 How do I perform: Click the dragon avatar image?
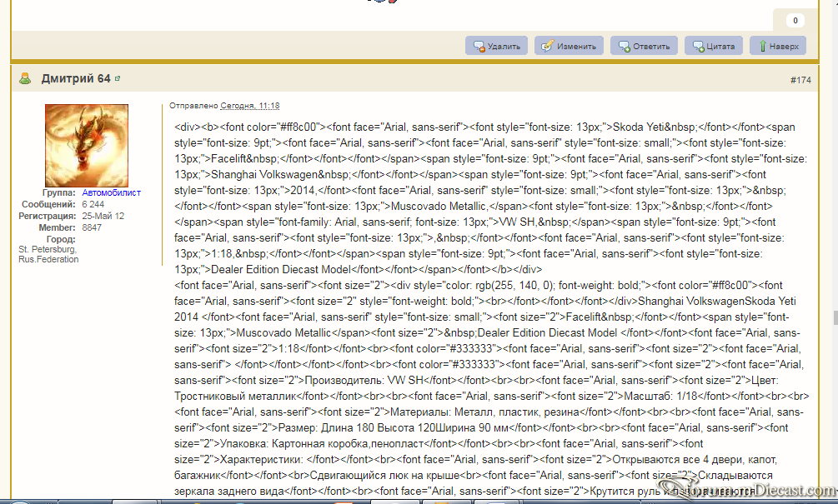(87, 145)
